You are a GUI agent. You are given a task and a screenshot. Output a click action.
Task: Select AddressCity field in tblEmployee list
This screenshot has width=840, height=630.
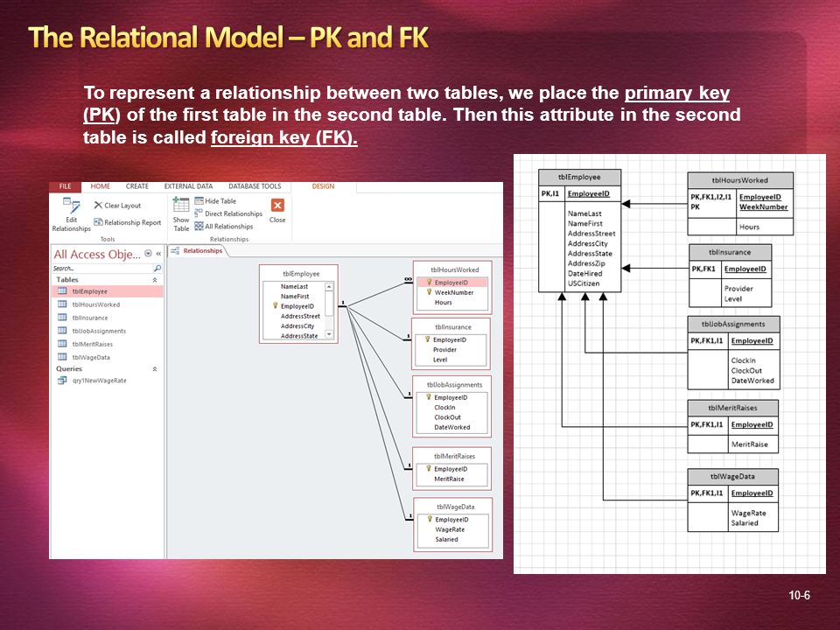tap(297, 325)
